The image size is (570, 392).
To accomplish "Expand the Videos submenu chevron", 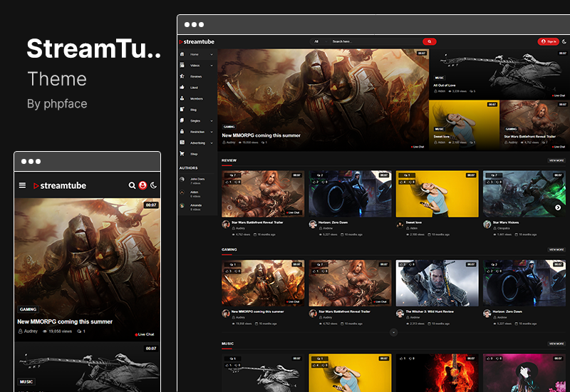I will (x=212, y=66).
